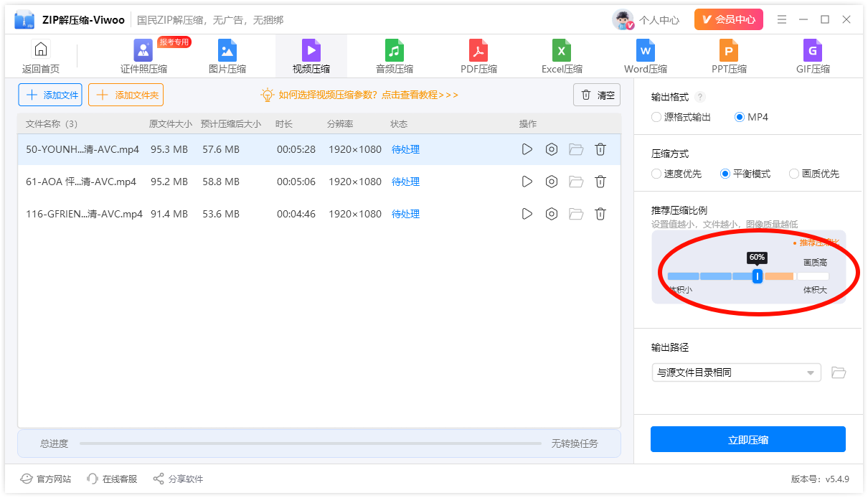Open the hamburger main menu

click(x=782, y=19)
